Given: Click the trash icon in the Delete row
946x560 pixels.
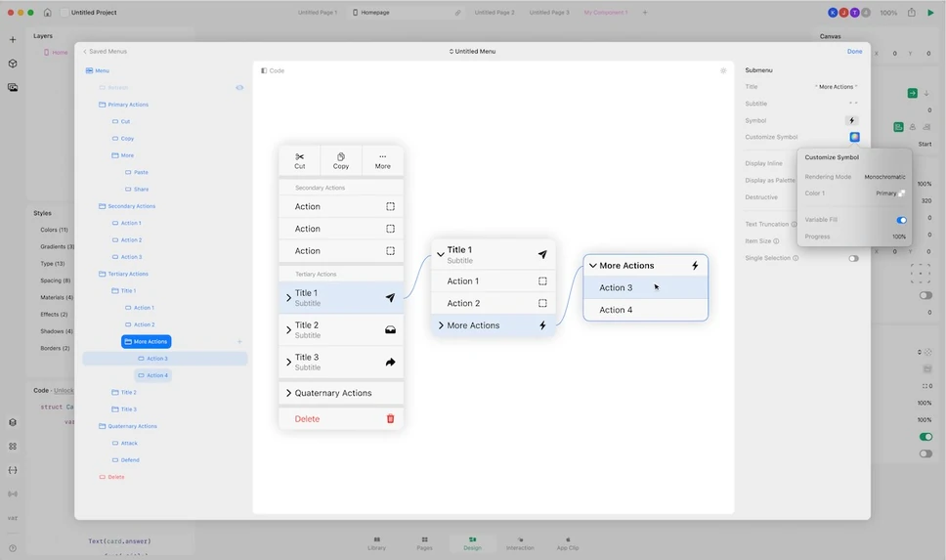Looking at the screenshot, I should pyautogui.click(x=390, y=419).
